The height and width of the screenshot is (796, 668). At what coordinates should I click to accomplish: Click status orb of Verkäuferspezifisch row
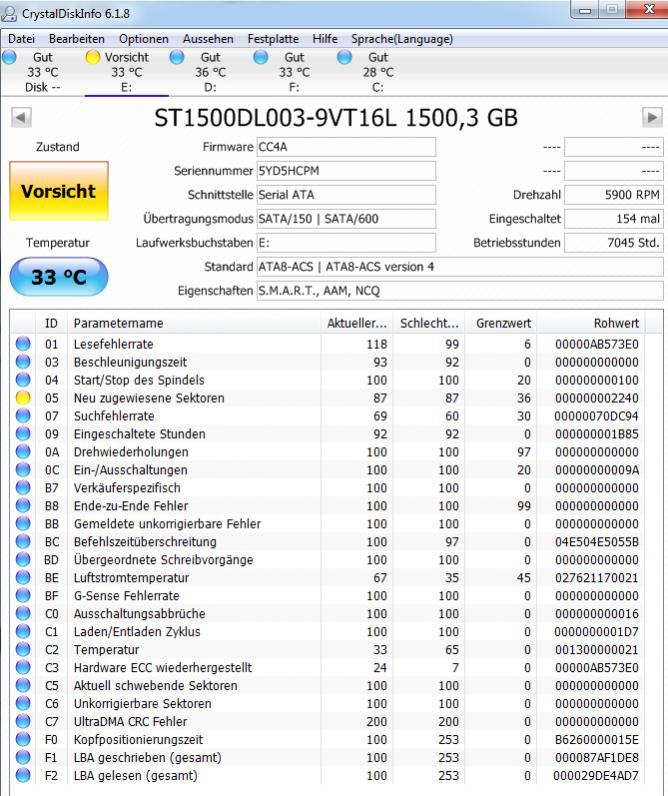[x=23, y=487]
